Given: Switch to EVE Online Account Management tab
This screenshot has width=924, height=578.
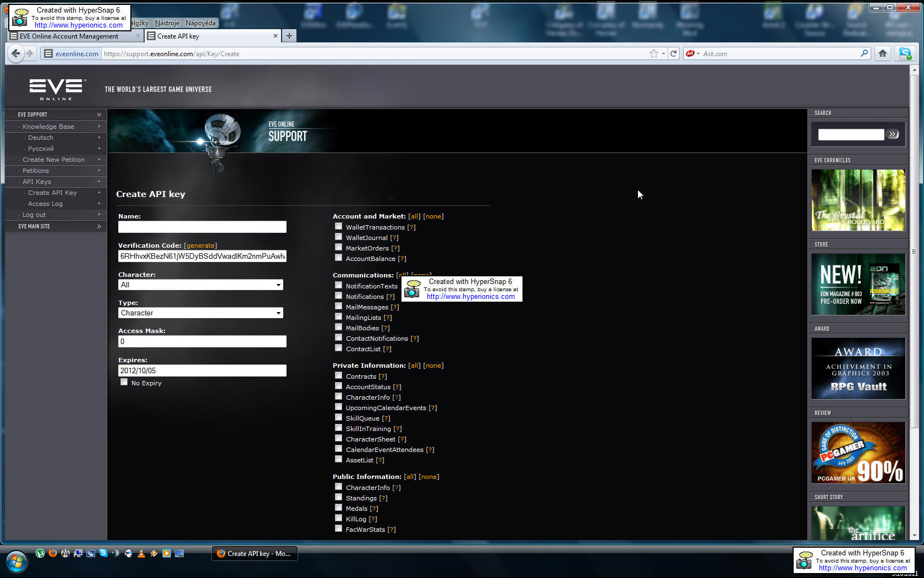Looking at the screenshot, I should coord(75,36).
